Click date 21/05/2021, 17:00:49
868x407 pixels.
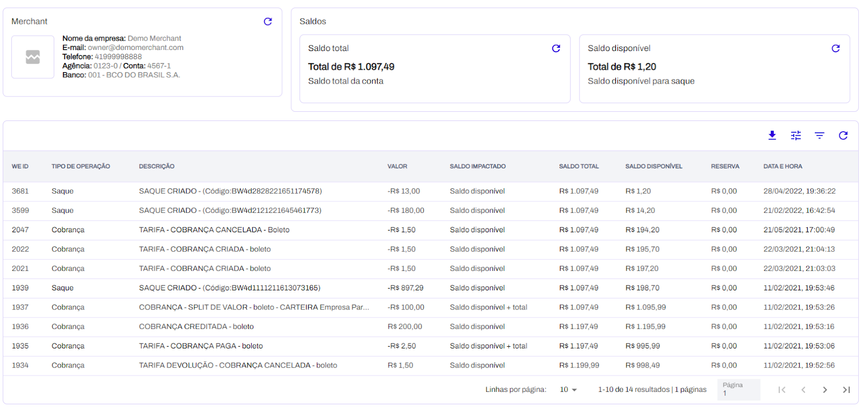[x=799, y=230]
